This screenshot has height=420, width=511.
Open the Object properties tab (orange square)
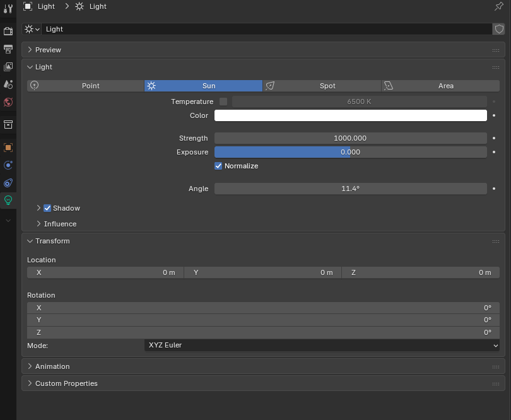coord(8,148)
